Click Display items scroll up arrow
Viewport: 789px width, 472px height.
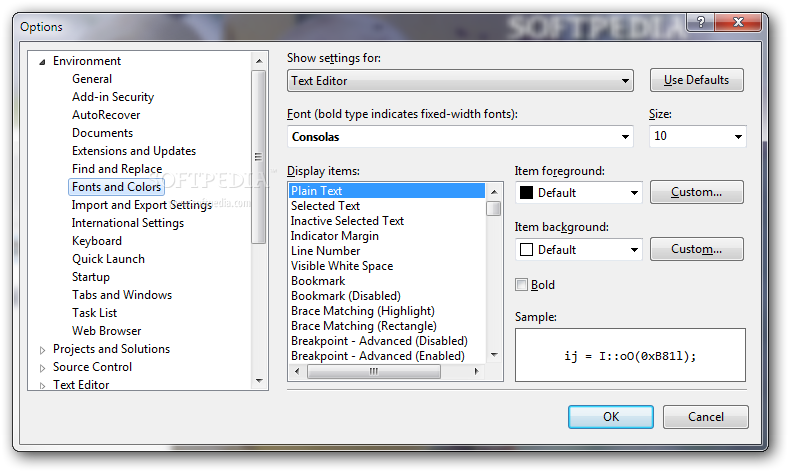click(x=494, y=192)
